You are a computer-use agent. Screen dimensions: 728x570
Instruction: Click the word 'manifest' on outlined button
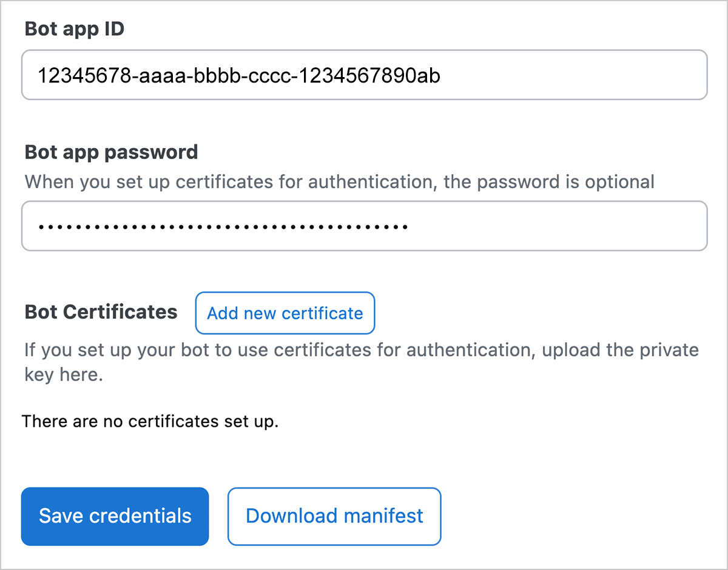(x=380, y=516)
